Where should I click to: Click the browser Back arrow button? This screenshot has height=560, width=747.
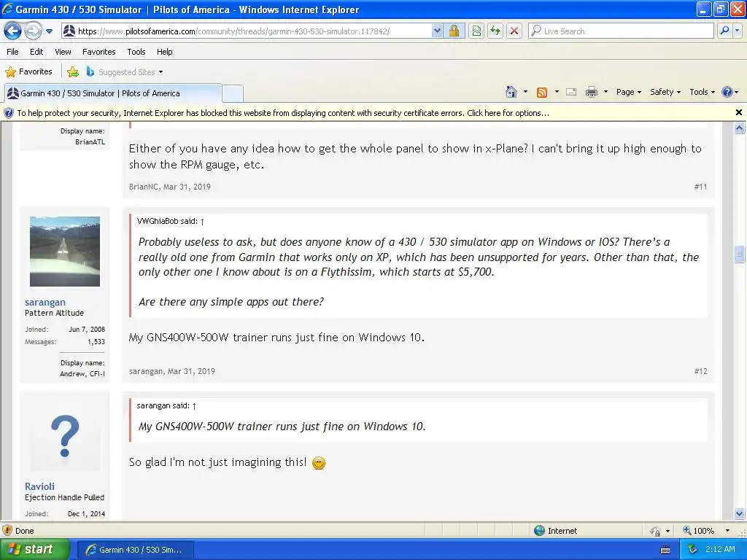[13, 31]
